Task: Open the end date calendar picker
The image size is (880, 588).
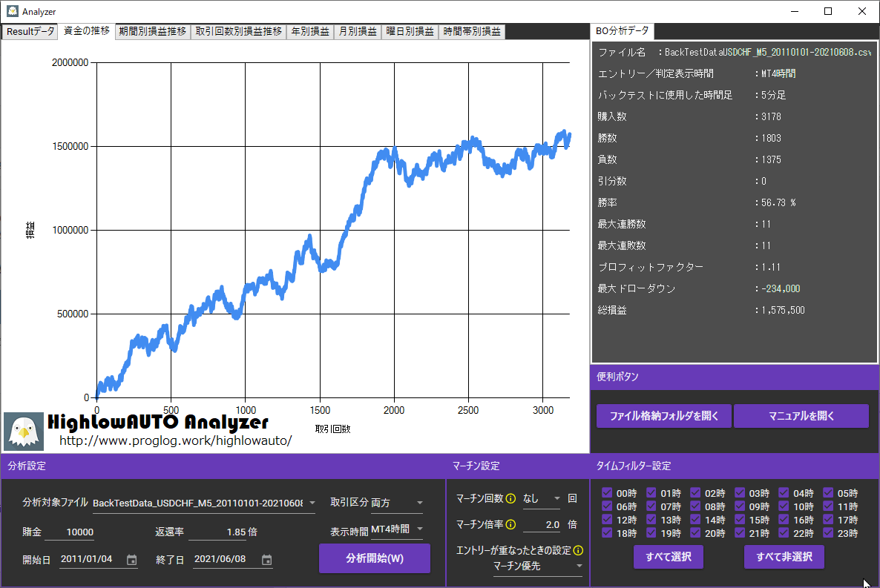Action: tap(267, 560)
